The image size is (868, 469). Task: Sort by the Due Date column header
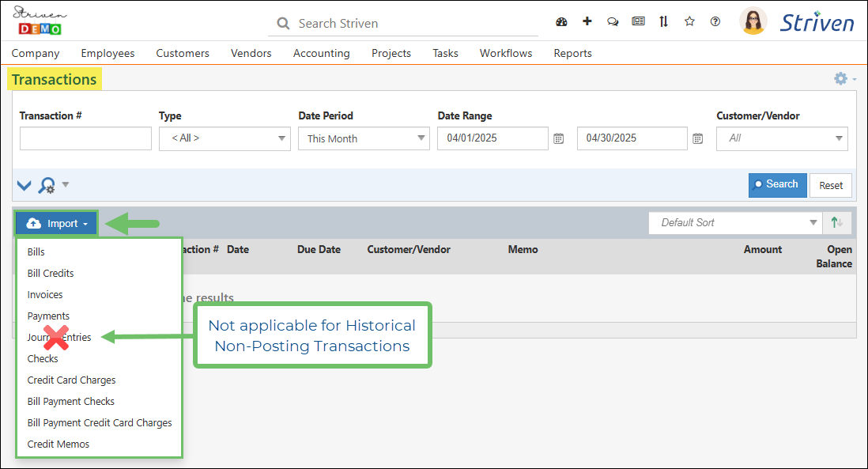pyautogui.click(x=319, y=250)
